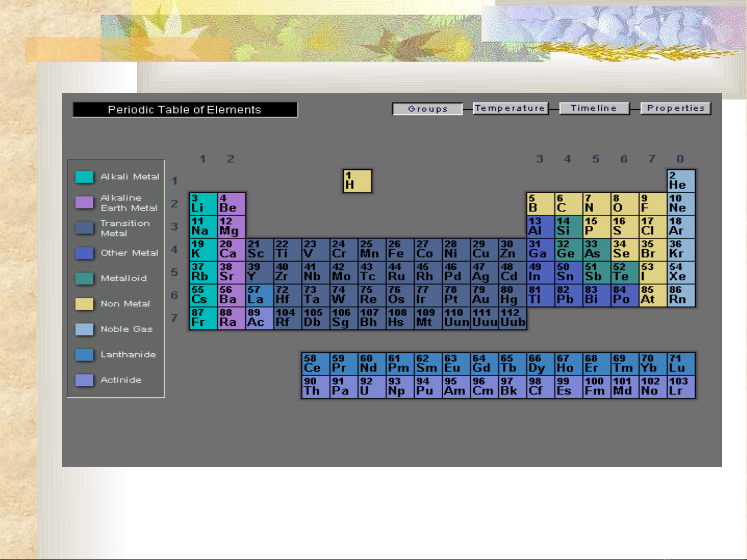Select the Lanthanum (La) element cell
747x560 pixels.
[x=259, y=295]
